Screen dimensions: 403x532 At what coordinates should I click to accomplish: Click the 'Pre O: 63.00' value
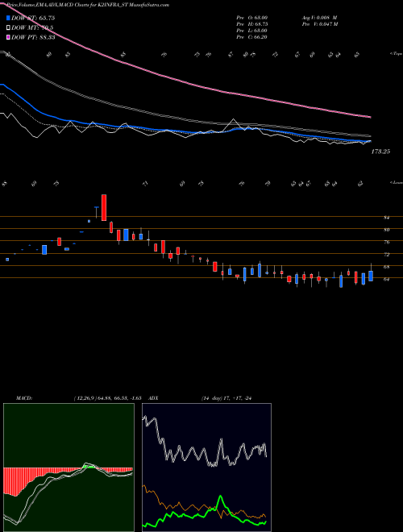252,17
